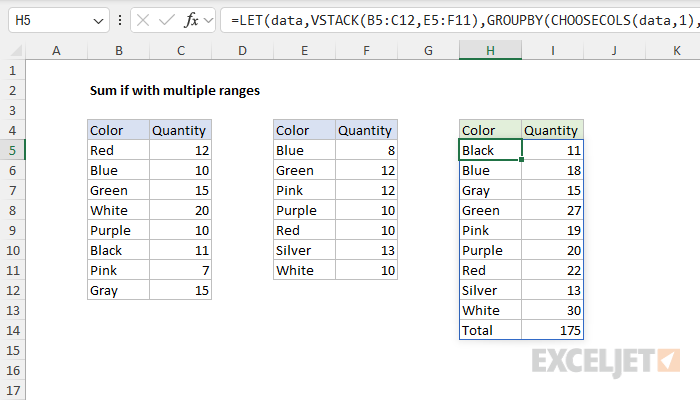Select column J header
Viewport: 700px width, 400px height.
pos(614,50)
